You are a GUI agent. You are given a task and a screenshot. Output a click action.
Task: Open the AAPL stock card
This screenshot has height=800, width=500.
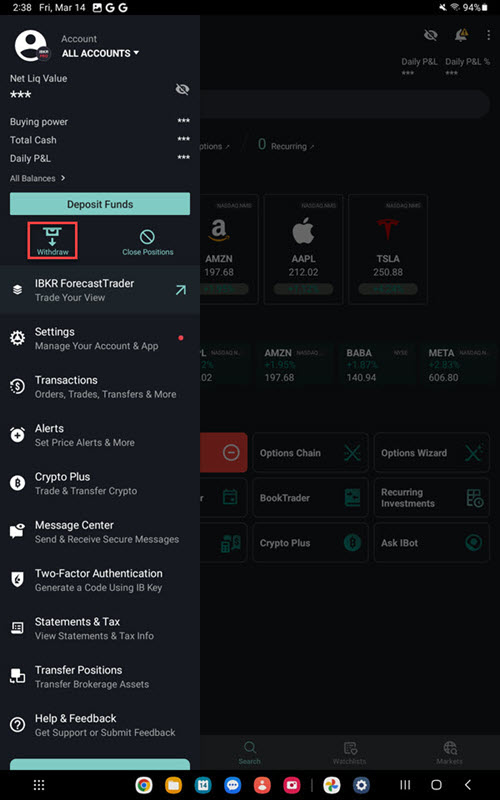click(304, 249)
